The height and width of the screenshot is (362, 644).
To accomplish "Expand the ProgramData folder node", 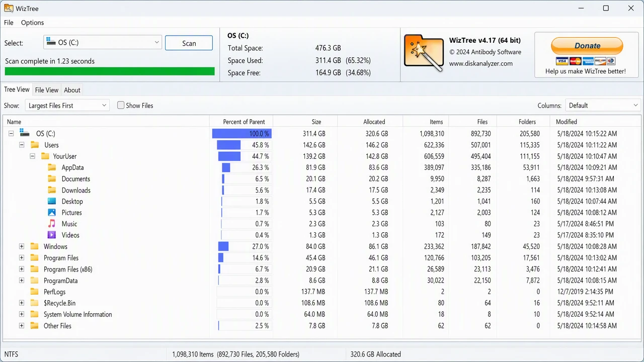I will click(22, 281).
